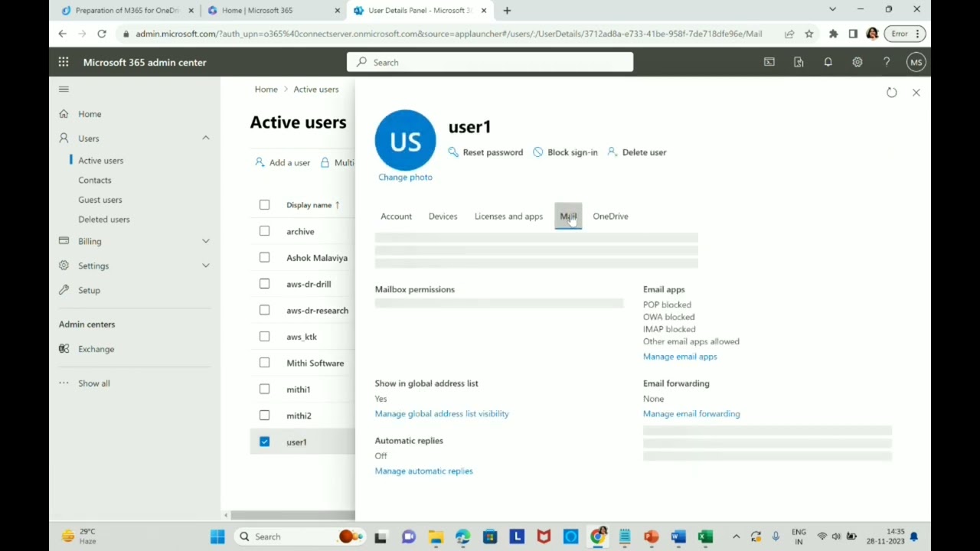Click the browser reload icon
980x551 pixels.
click(101, 34)
